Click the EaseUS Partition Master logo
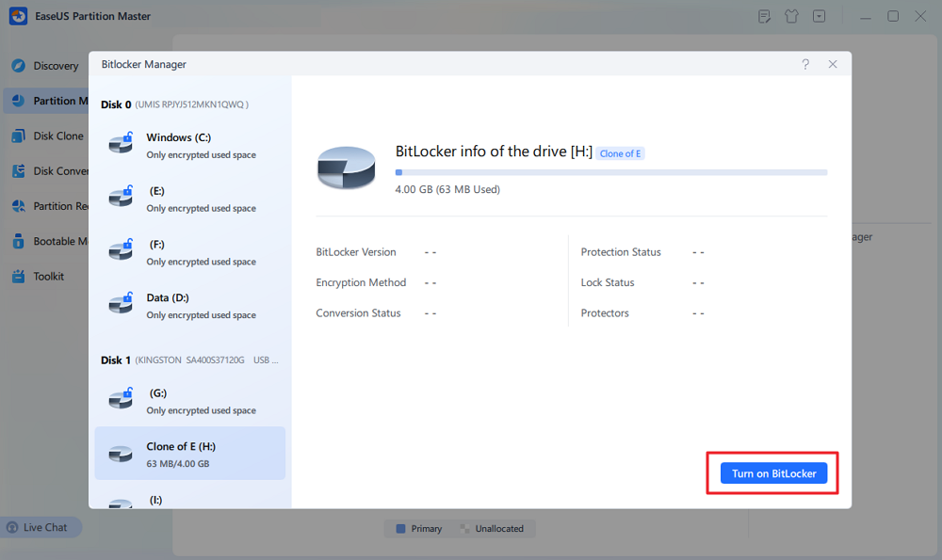Screen dimensions: 942x560 point(19,16)
